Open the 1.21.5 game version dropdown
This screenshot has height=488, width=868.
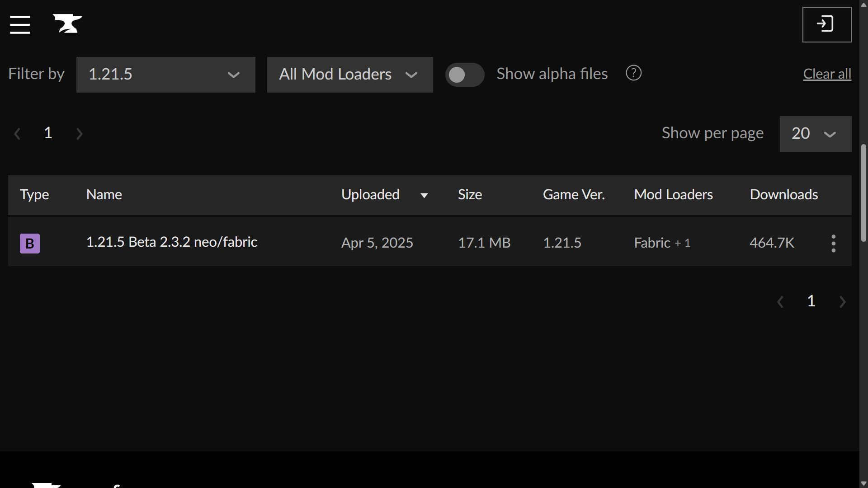point(165,75)
